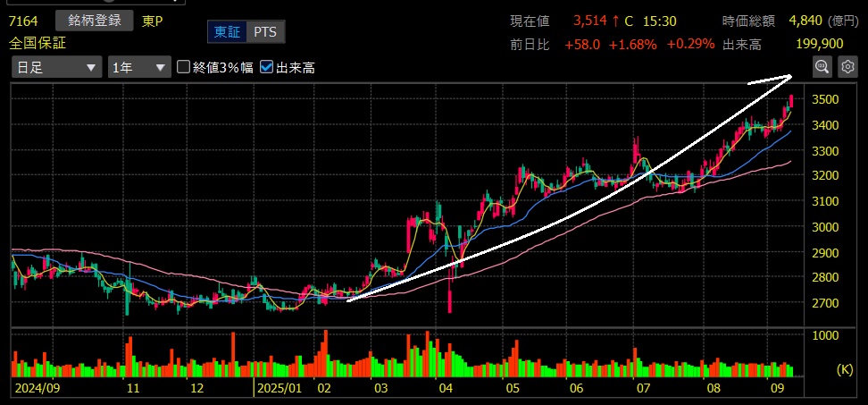Image resolution: width=868 pixels, height=405 pixels.
Task: Click the 時価総額 4,840 value
Action: 811,21
